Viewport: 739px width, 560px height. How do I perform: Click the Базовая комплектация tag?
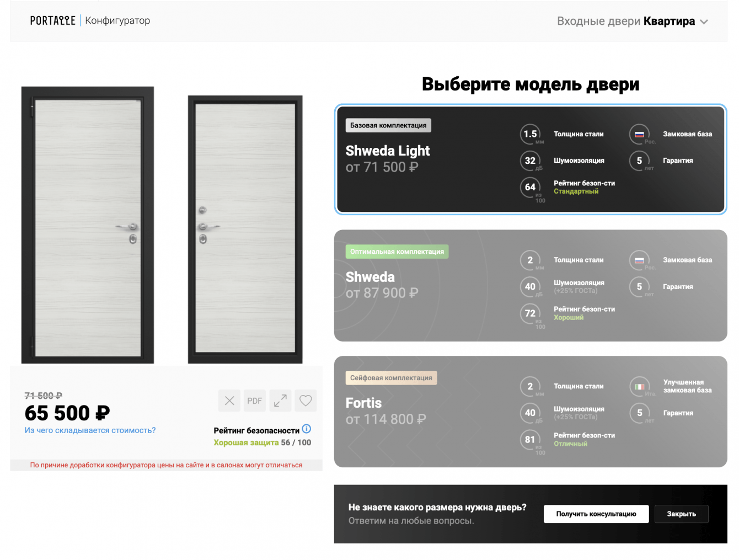[x=388, y=125]
